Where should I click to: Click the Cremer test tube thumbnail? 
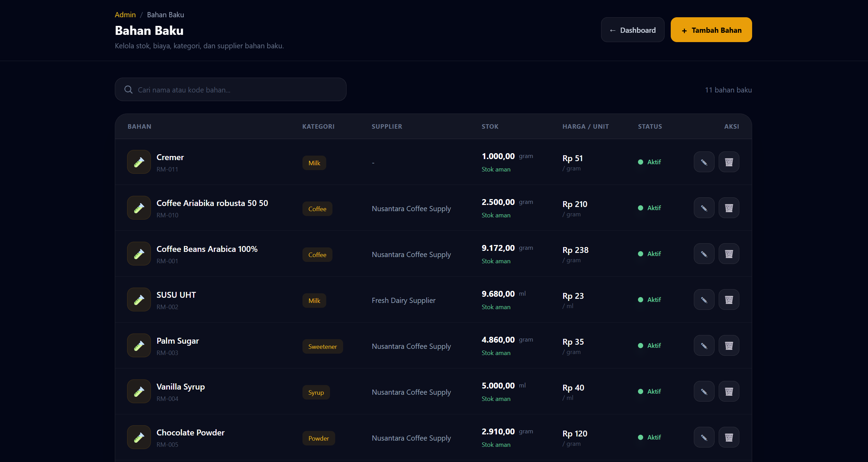(x=139, y=162)
